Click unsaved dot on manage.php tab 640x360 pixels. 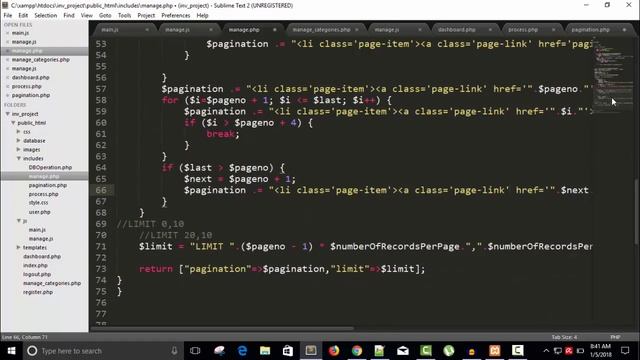pos(275,30)
